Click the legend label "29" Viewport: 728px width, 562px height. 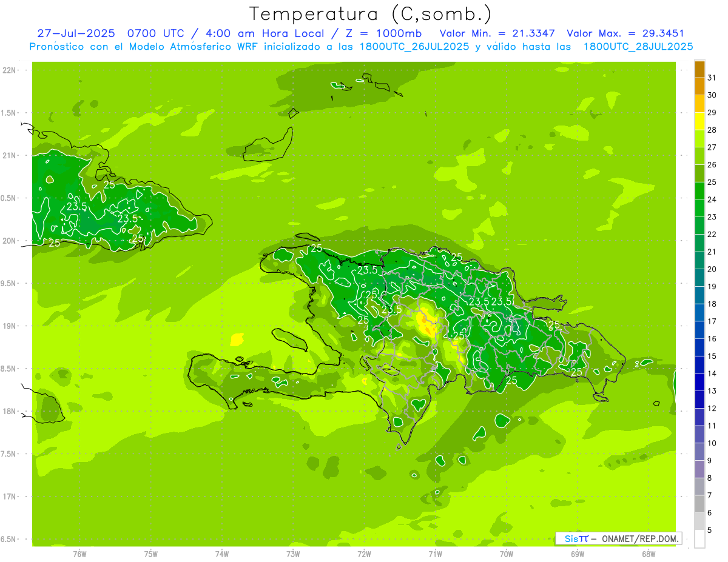coord(712,113)
